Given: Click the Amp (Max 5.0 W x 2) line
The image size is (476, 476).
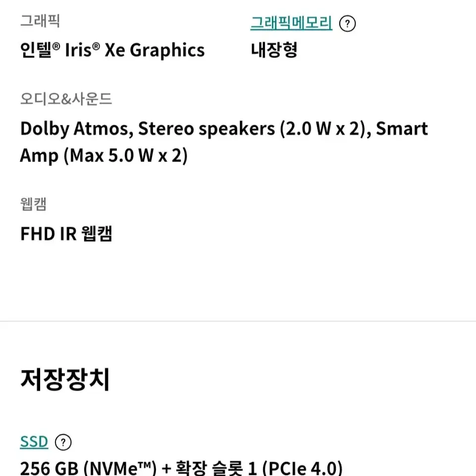Looking at the screenshot, I should click(104, 156).
